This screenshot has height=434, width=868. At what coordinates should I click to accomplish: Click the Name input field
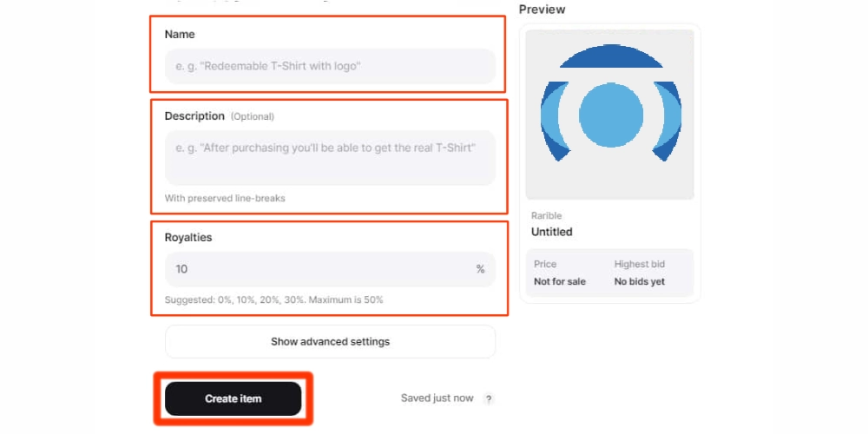coord(330,66)
